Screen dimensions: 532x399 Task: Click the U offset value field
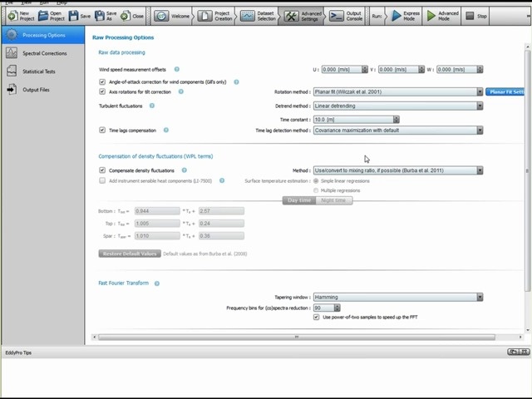click(342, 69)
